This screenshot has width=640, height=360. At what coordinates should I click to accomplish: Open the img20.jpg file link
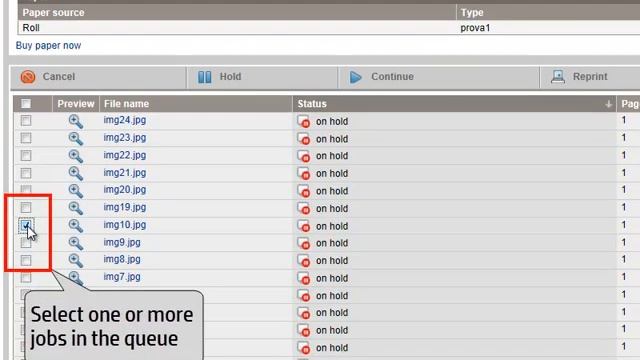[124, 190]
